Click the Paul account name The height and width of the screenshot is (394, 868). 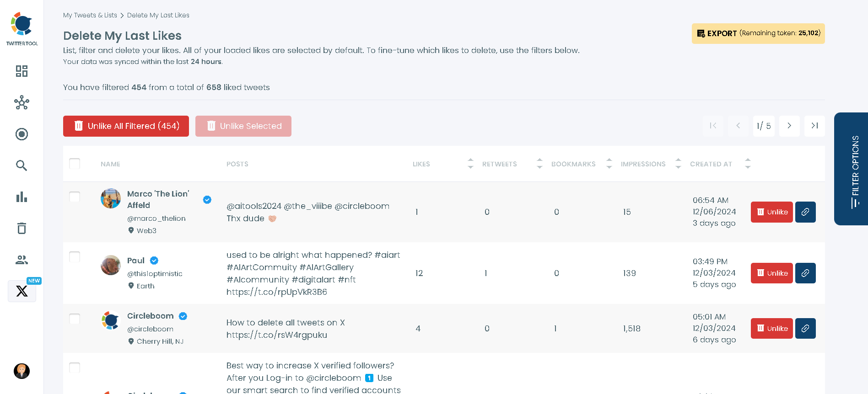click(136, 261)
